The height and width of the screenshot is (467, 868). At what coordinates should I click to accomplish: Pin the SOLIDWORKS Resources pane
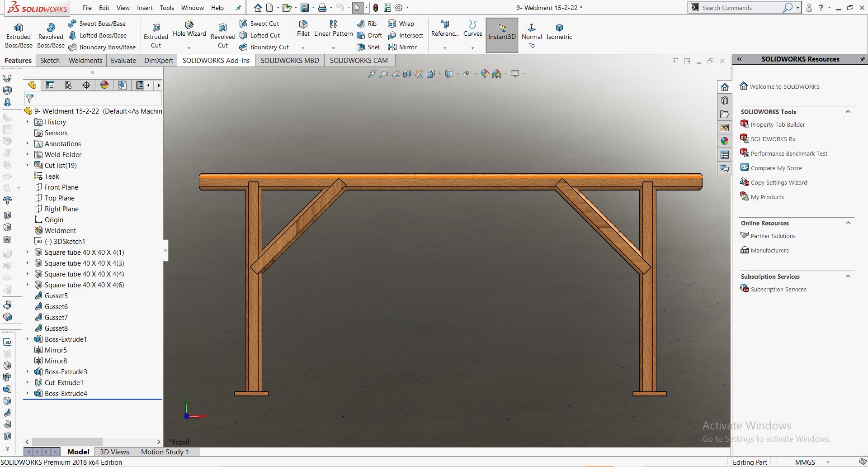863,59
